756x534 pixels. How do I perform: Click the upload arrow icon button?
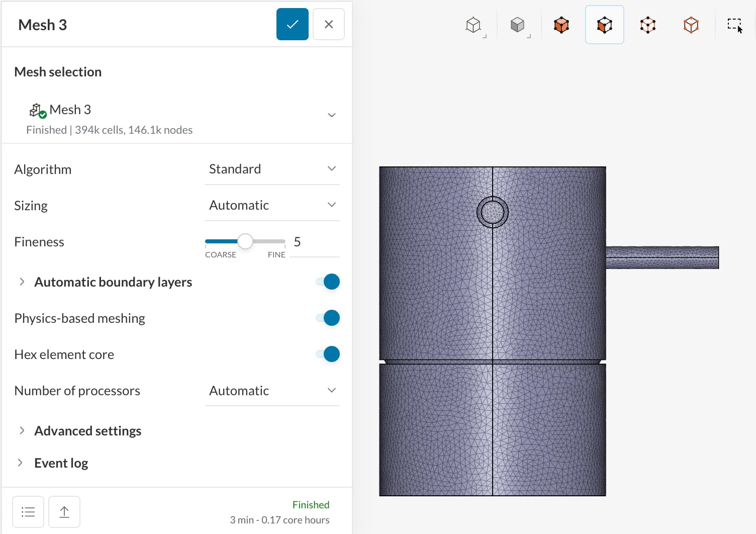point(64,512)
